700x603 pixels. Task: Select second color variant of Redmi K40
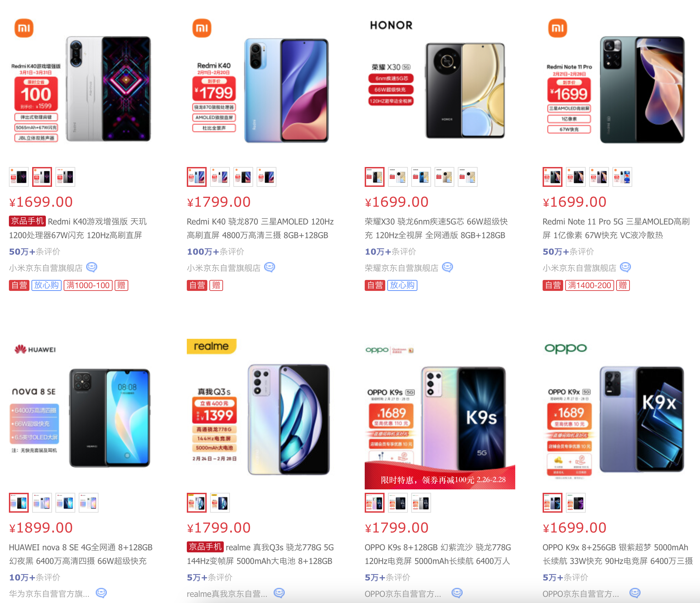(x=220, y=177)
